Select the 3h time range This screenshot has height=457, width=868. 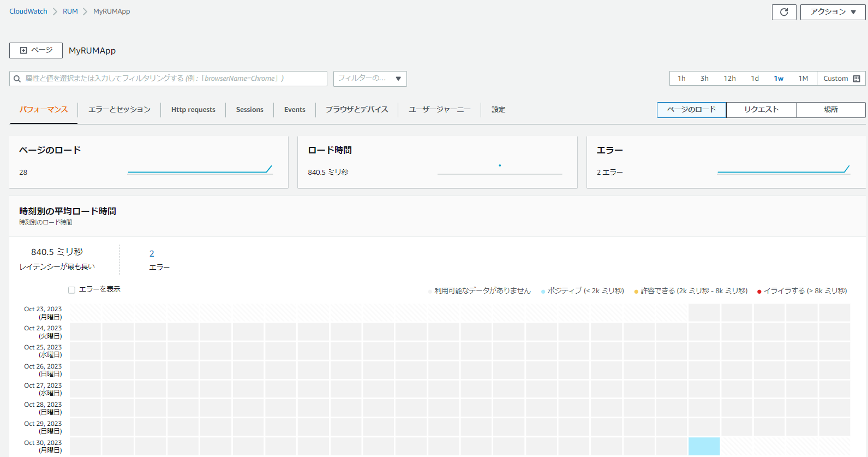pyautogui.click(x=704, y=79)
